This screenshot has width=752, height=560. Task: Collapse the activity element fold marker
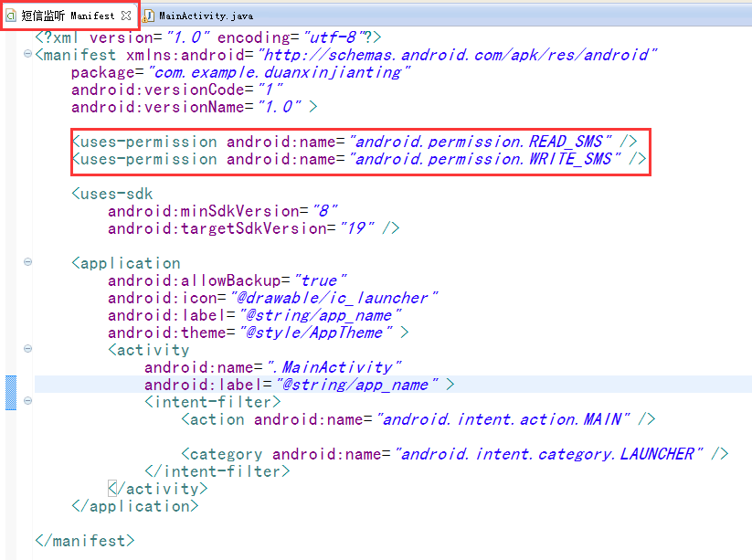(27, 349)
